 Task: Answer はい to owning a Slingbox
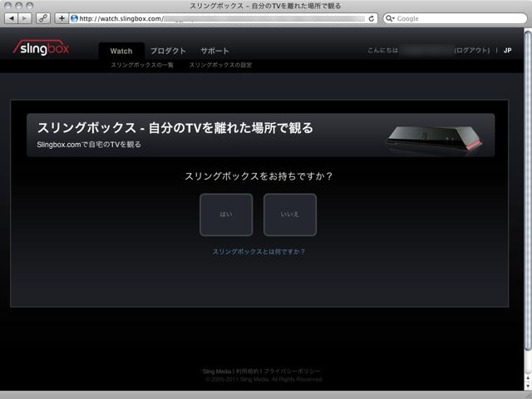click(x=226, y=214)
